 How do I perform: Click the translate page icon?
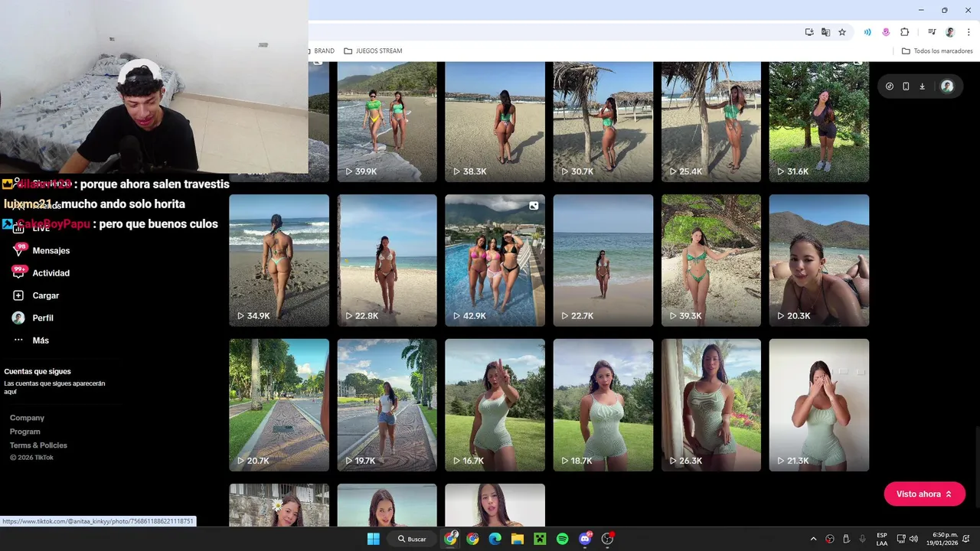click(825, 32)
